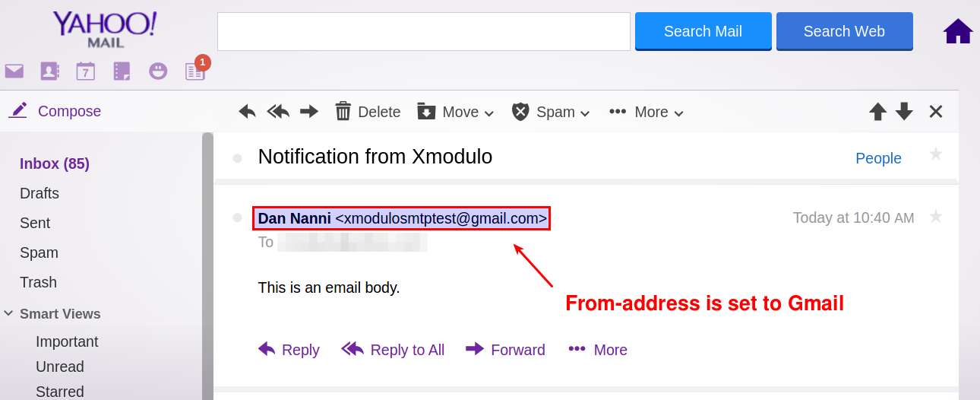Screen dimensions: 980x400
Task: Open the Spam dropdown menu
Action: tap(551, 112)
